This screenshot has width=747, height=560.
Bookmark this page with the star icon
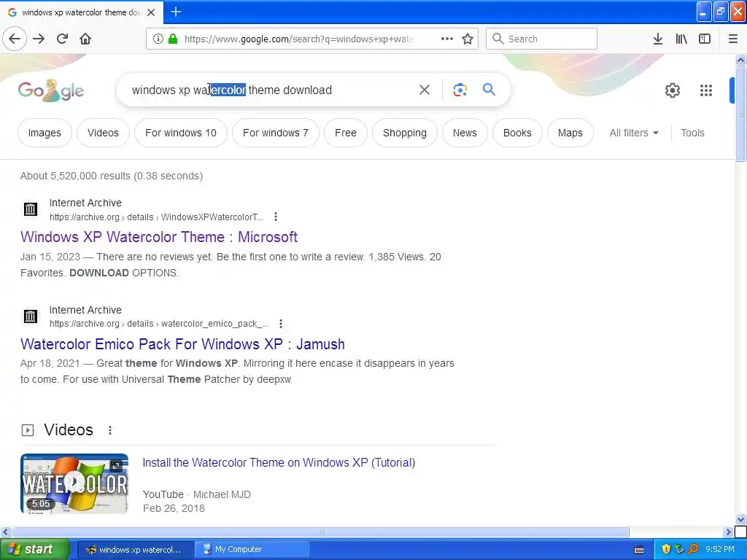[468, 39]
